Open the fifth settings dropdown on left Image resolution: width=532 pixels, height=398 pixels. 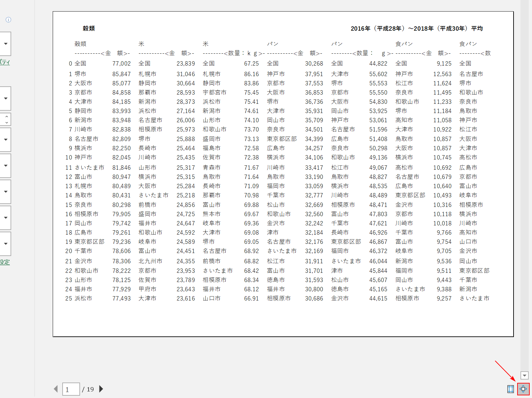click(5, 192)
